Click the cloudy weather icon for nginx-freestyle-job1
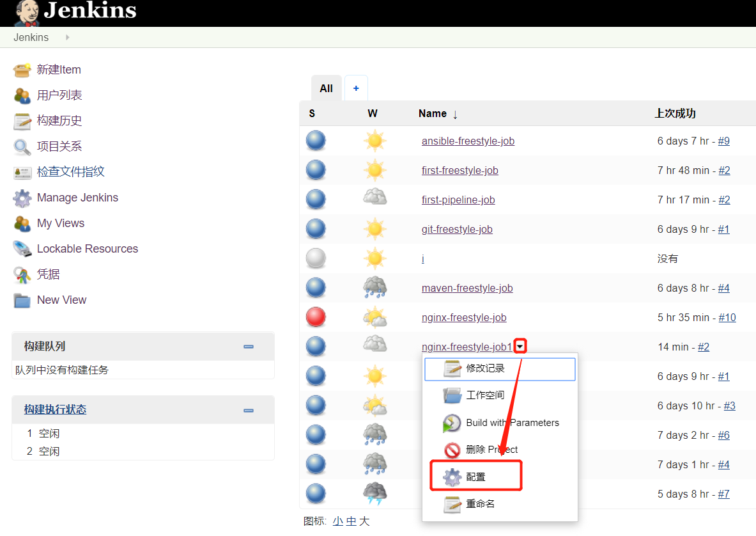 pos(374,344)
